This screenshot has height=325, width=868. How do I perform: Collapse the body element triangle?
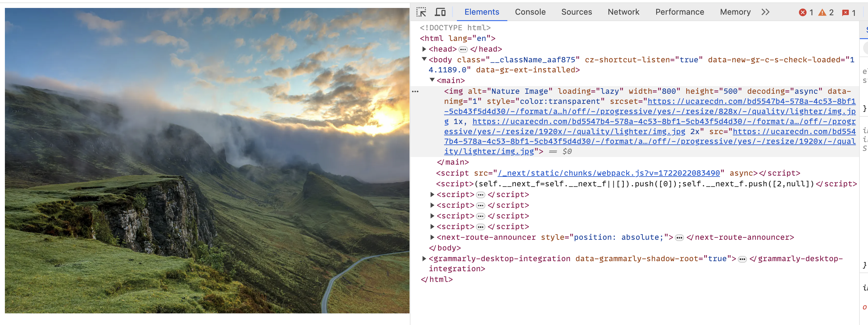point(424,59)
